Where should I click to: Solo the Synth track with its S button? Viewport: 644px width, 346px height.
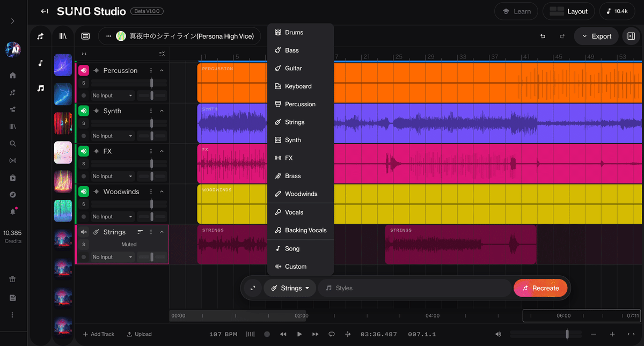tap(83, 124)
